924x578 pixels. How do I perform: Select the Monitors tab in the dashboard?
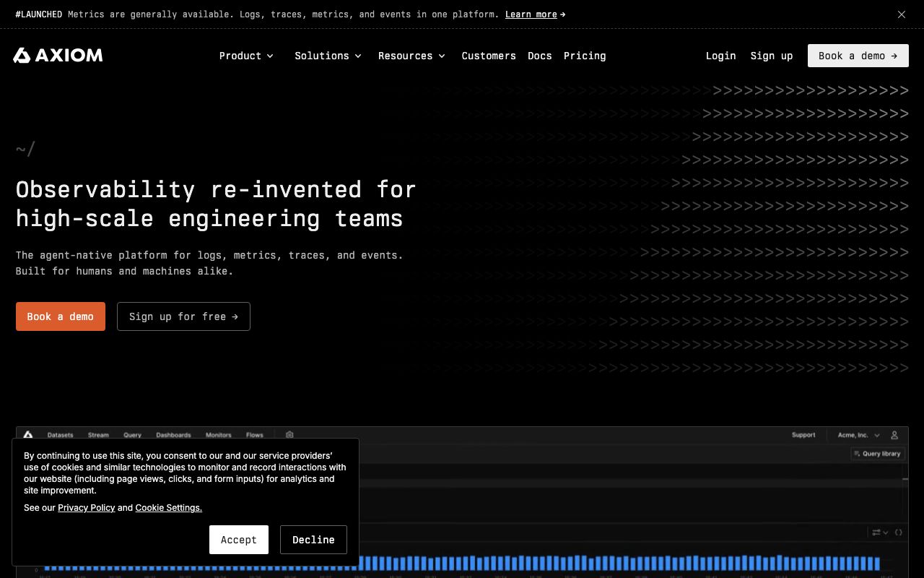coord(218,434)
